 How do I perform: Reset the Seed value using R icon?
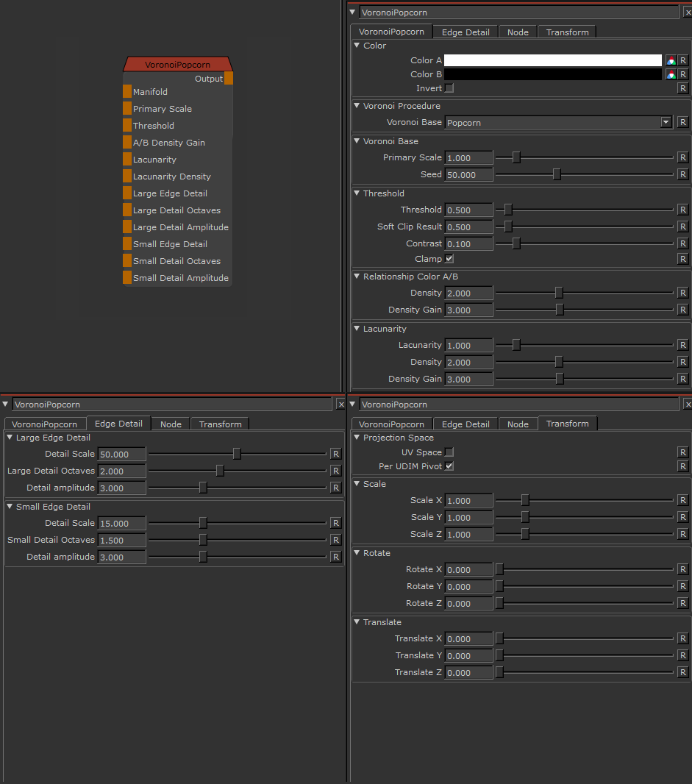[x=682, y=174]
